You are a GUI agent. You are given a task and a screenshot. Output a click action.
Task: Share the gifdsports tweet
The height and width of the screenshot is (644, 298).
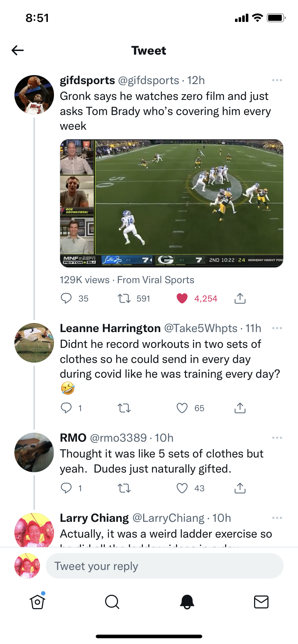click(x=240, y=299)
